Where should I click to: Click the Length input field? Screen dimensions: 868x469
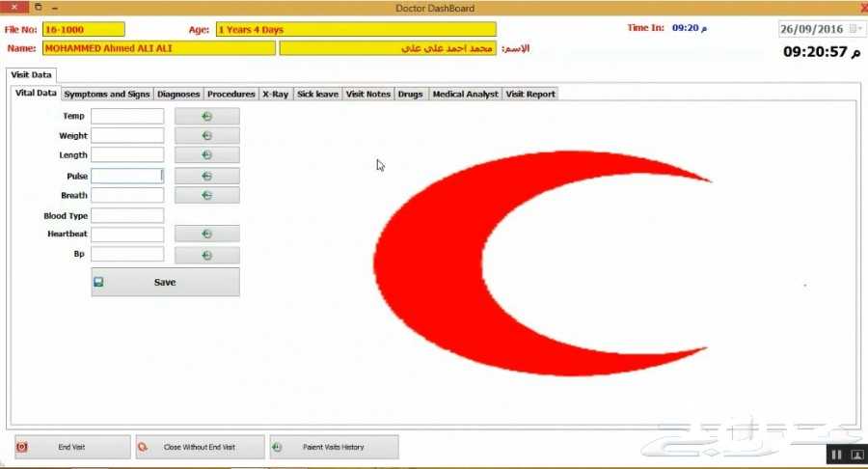coord(127,155)
